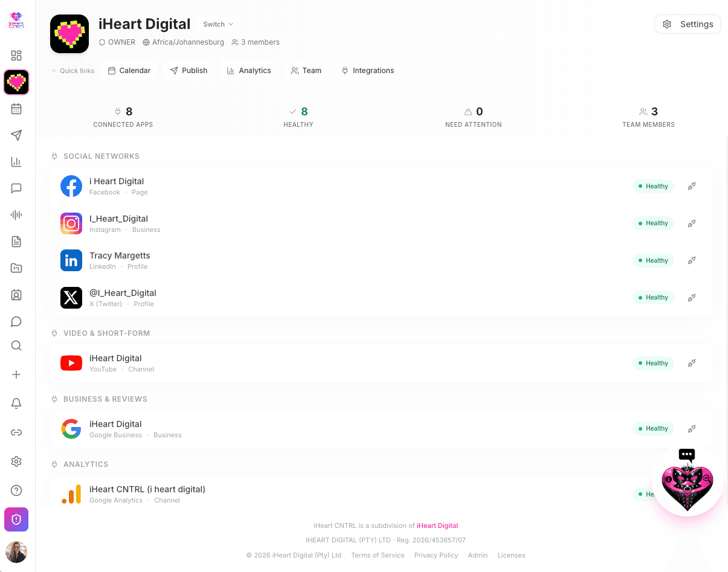Open the Admin footer link
This screenshot has width=728, height=572.
(478, 555)
